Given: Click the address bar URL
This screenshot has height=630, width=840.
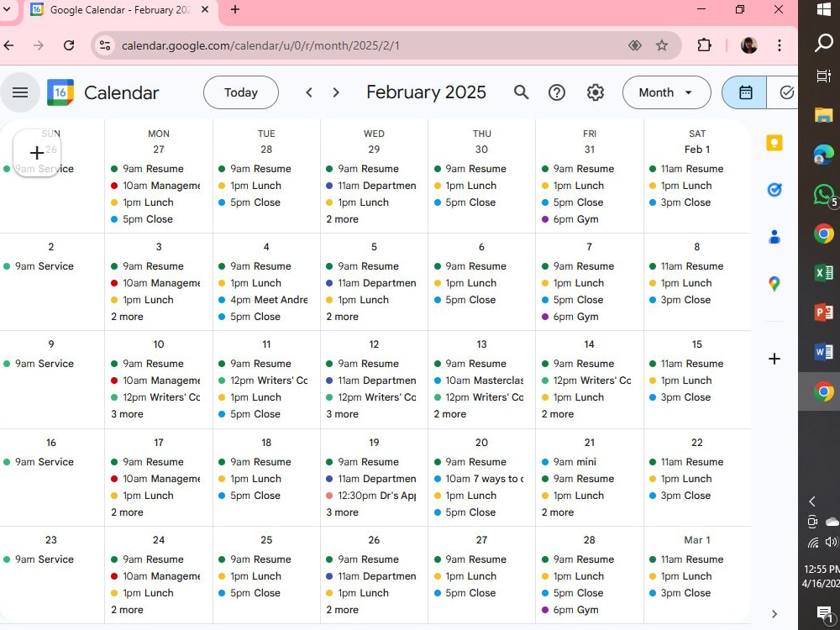Looking at the screenshot, I should pyautogui.click(x=260, y=45).
